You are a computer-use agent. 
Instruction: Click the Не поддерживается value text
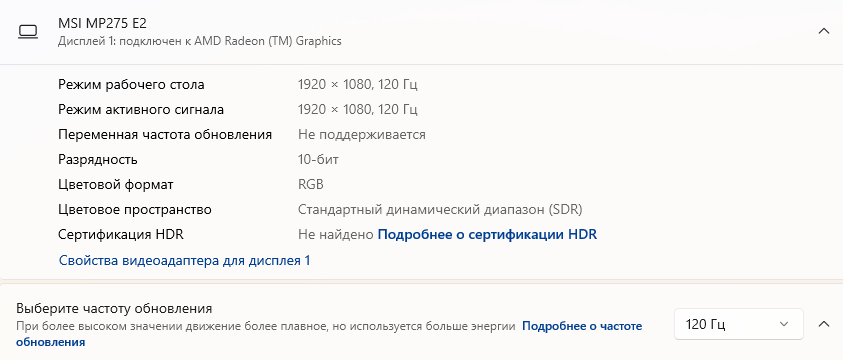[x=362, y=134]
